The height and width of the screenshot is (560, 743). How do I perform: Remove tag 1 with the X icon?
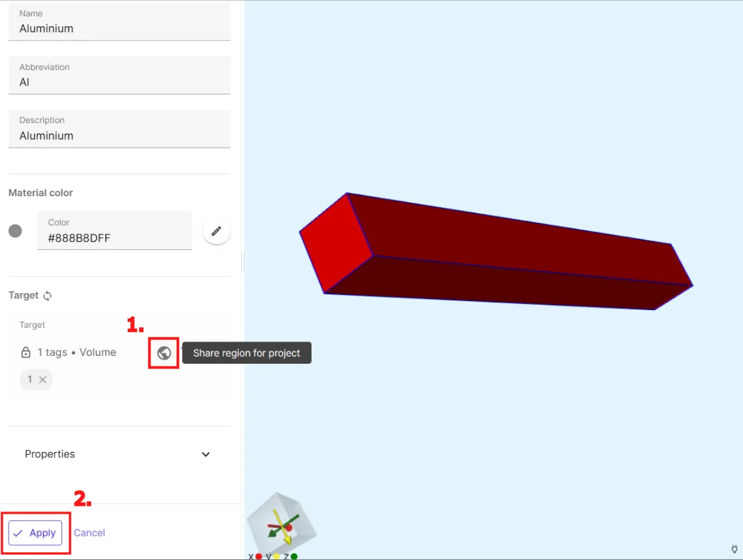(43, 379)
